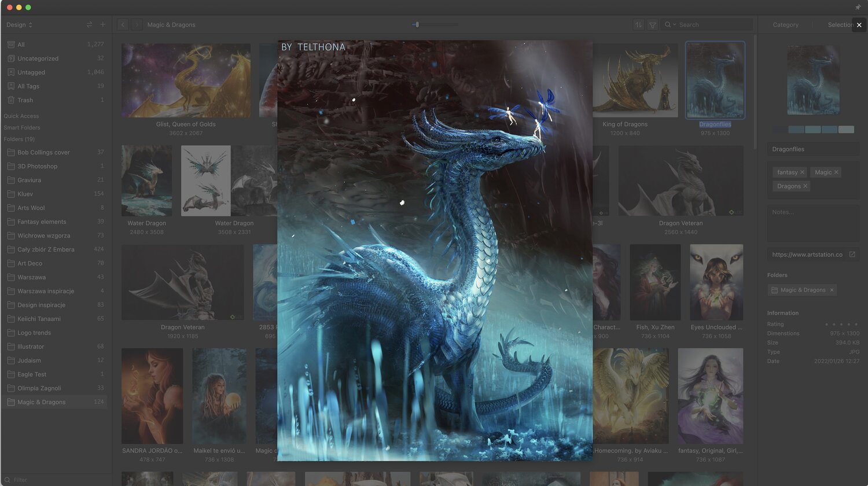Select the Warszawa folder with 43 items
The image size is (868, 486).
coord(54,277)
